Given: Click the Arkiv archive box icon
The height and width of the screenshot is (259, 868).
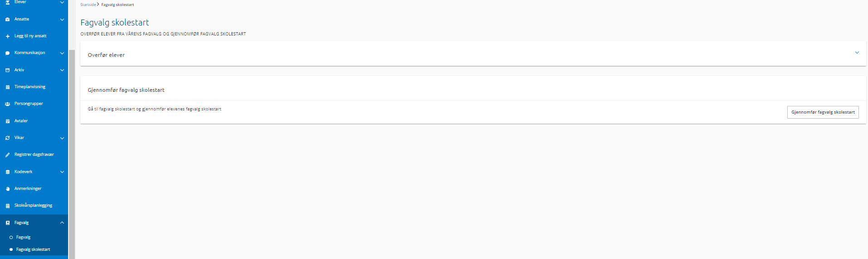Looking at the screenshot, I should point(7,70).
